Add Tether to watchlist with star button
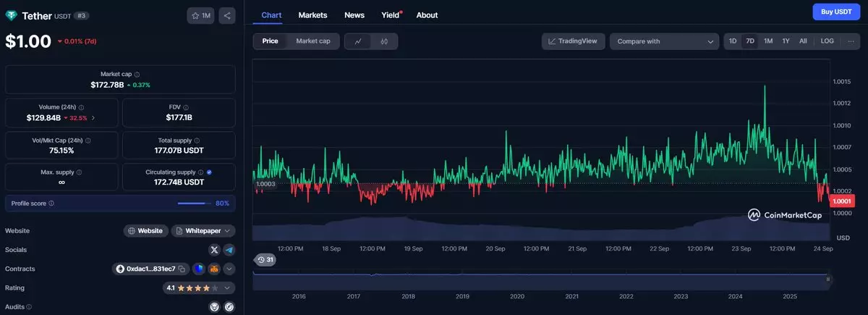The width and height of the screenshot is (868, 315). [200, 15]
